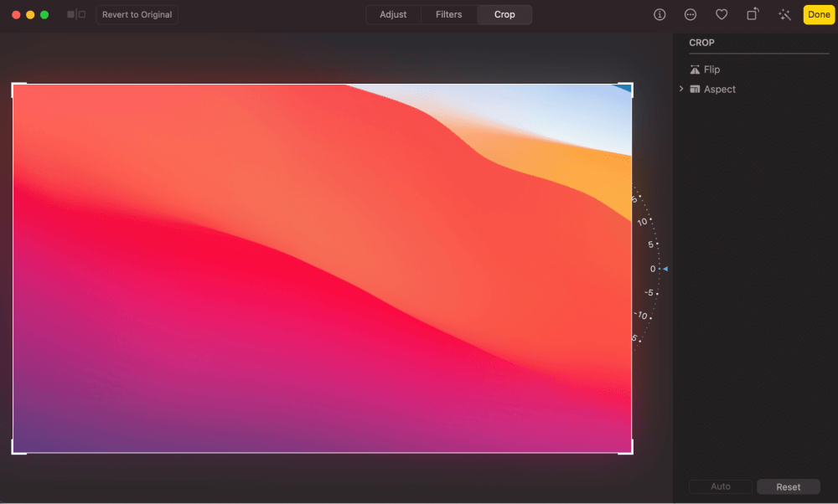Expand the Aspect disclosure chevron
The height and width of the screenshot is (504, 838).
click(681, 89)
